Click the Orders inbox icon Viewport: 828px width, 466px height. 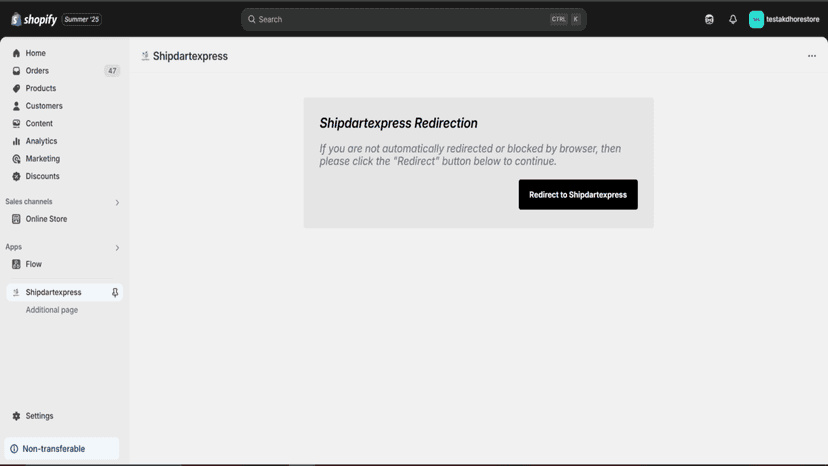click(16, 71)
